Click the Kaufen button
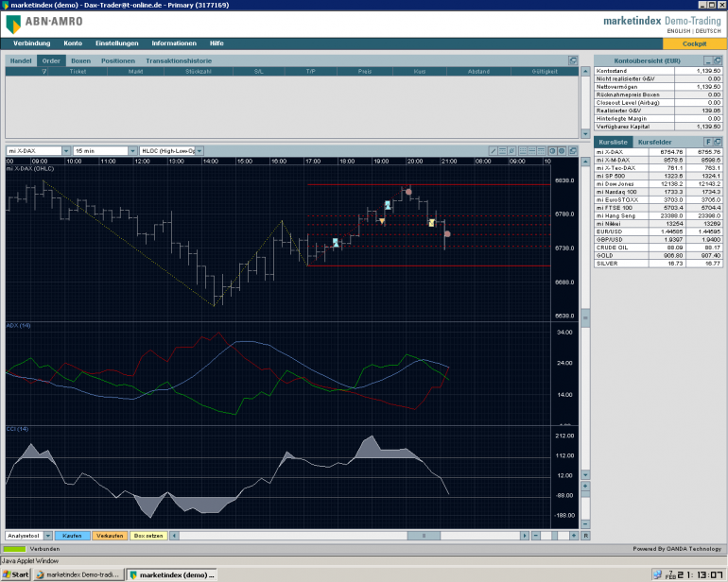The image size is (728, 582). pos(73,536)
